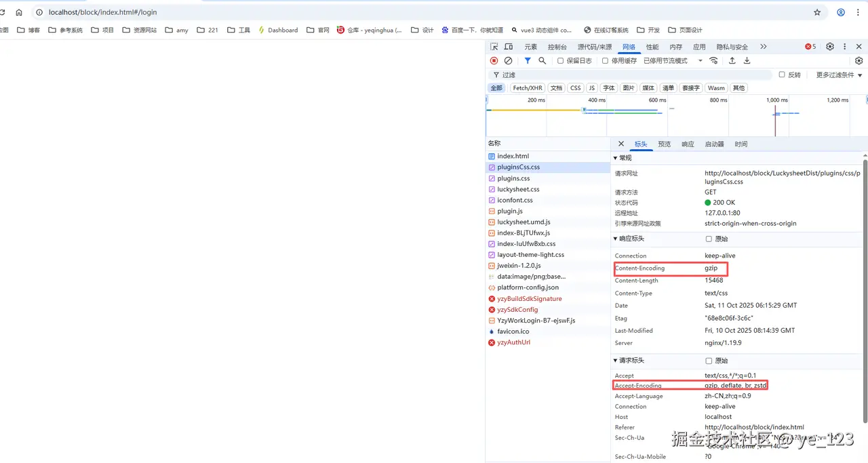Expand the 更多过滤条件 dropdown

839,75
